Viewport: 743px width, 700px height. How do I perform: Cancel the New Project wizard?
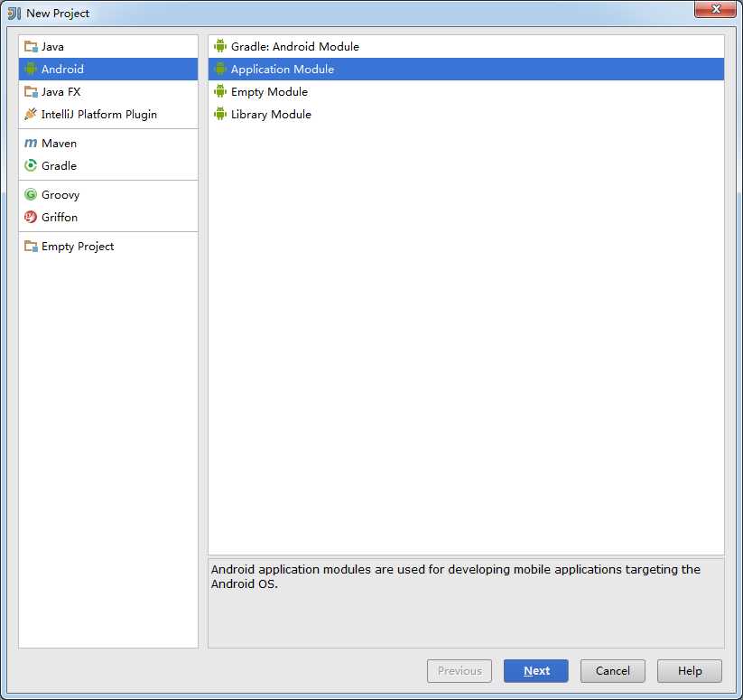[x=613, y=670]
